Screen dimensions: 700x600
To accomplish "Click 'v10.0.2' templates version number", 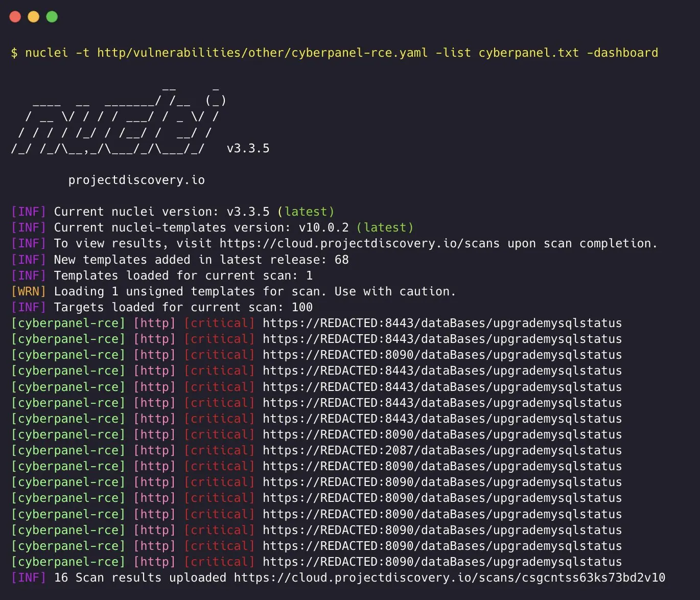I will [x=324, y=227].
